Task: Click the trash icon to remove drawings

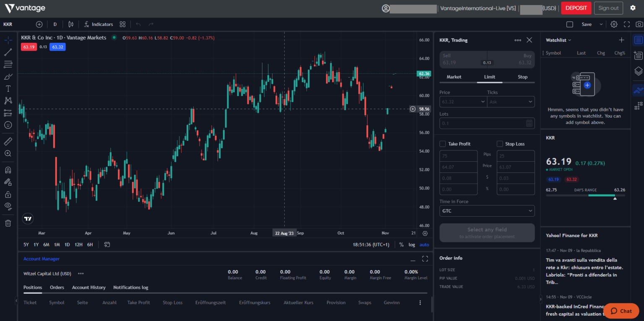Action: point(8,223)
